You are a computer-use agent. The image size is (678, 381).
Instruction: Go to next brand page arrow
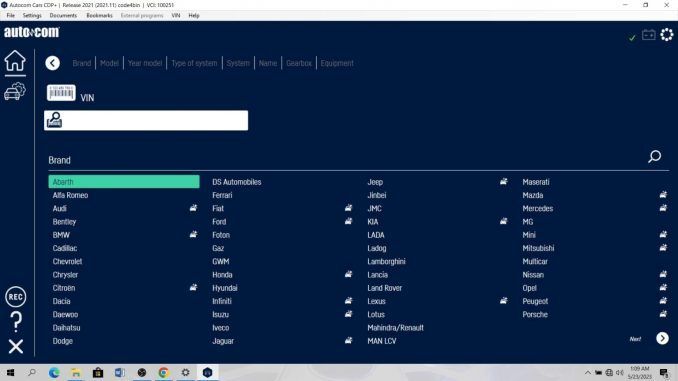click(662, 338)
